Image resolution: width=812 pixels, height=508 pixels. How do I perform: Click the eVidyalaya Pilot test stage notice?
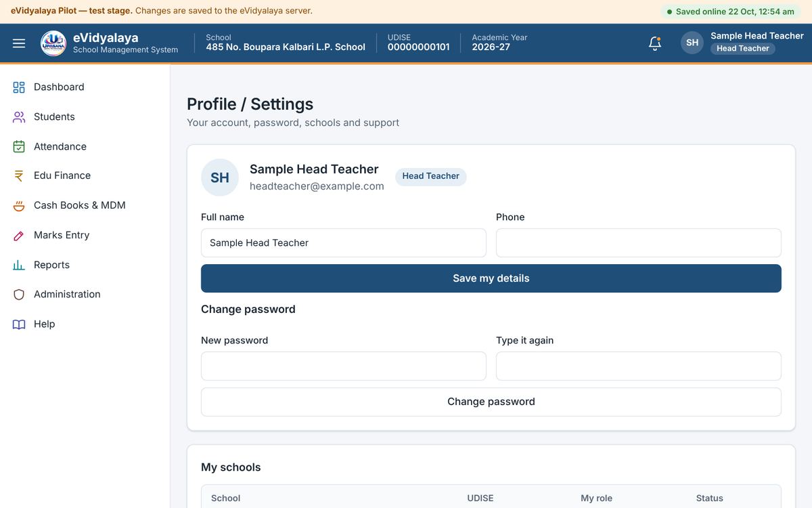tap(162, 11)
